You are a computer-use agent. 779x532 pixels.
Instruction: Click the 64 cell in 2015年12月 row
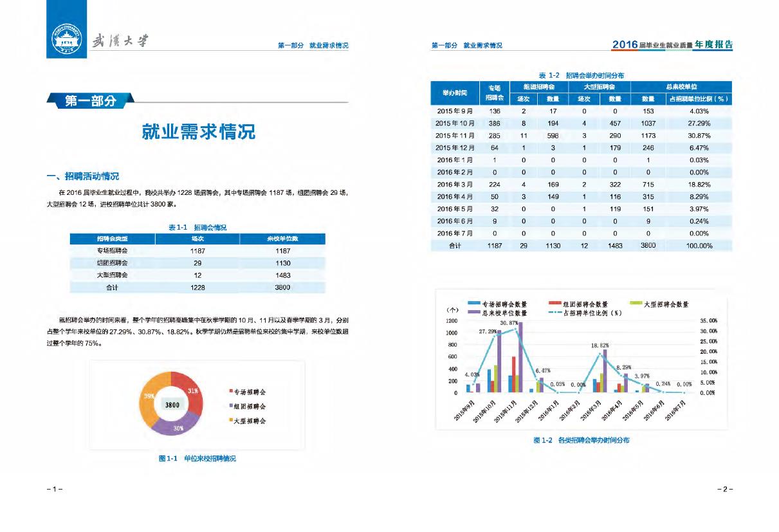(494, 147)
